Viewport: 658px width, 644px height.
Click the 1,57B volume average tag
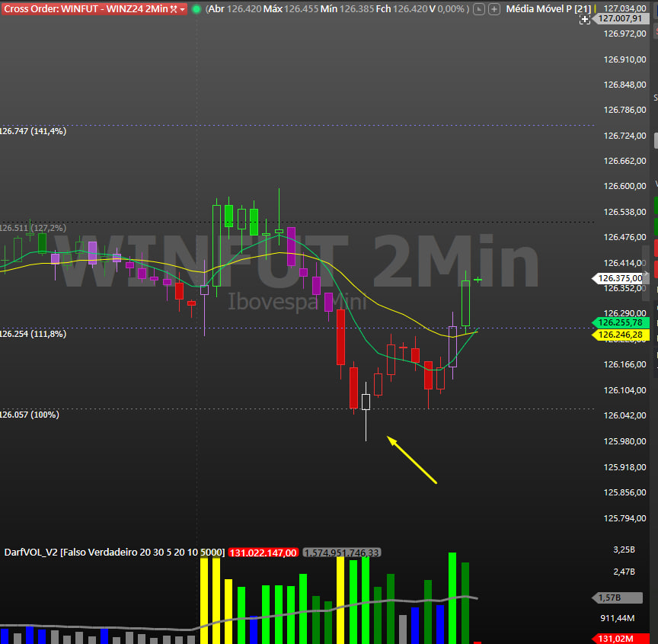coord(617,598)
